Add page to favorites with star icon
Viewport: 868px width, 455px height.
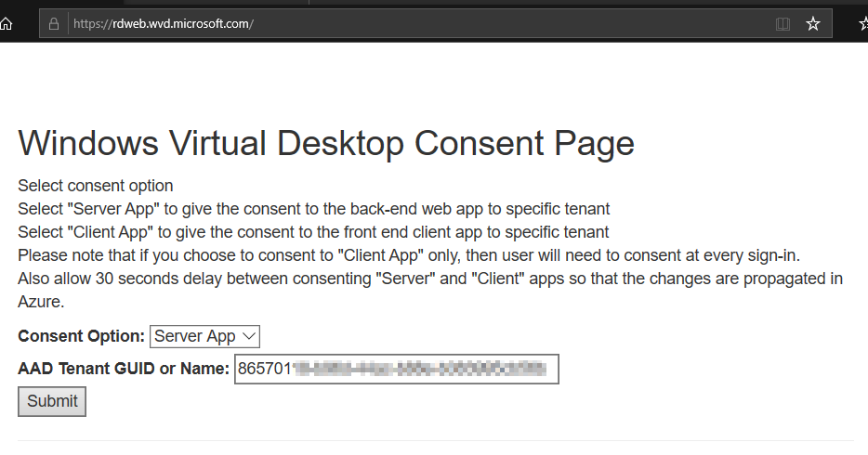point(812,24)
